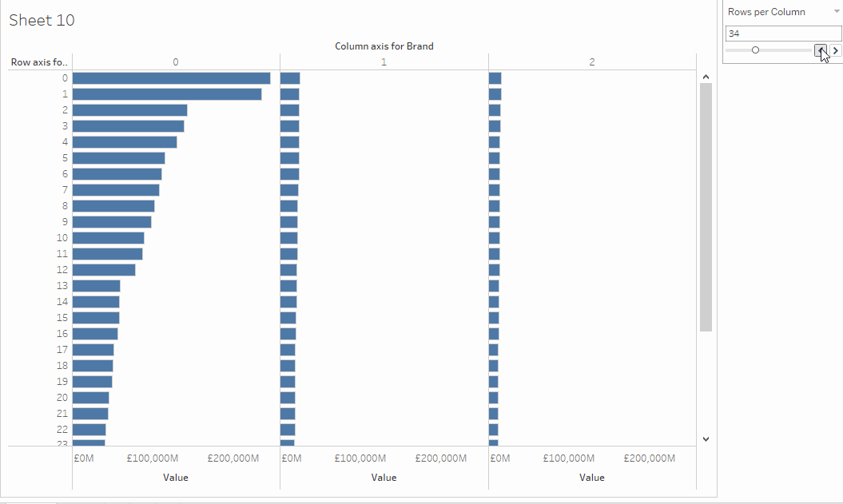Open the Rows per Column parameter menu
Screen dimensions: 843x504
click(x=835, y=12)
